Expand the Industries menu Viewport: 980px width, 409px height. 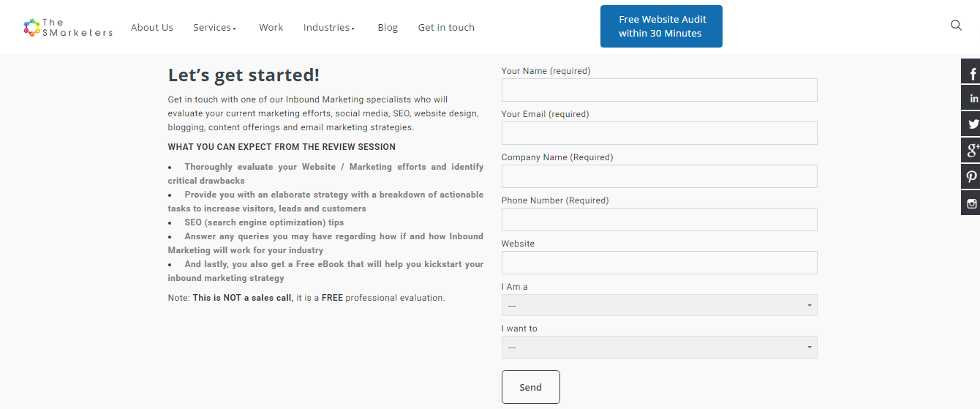coord(329,28)
